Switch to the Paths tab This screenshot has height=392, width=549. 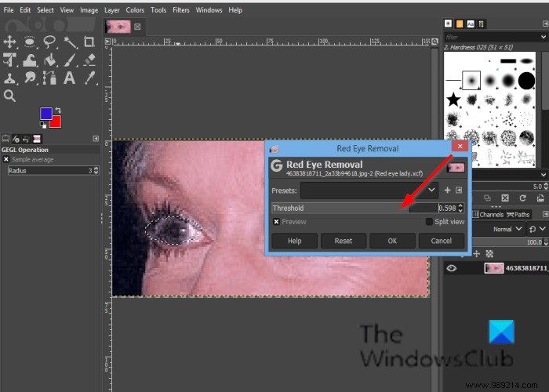(518, 215)
